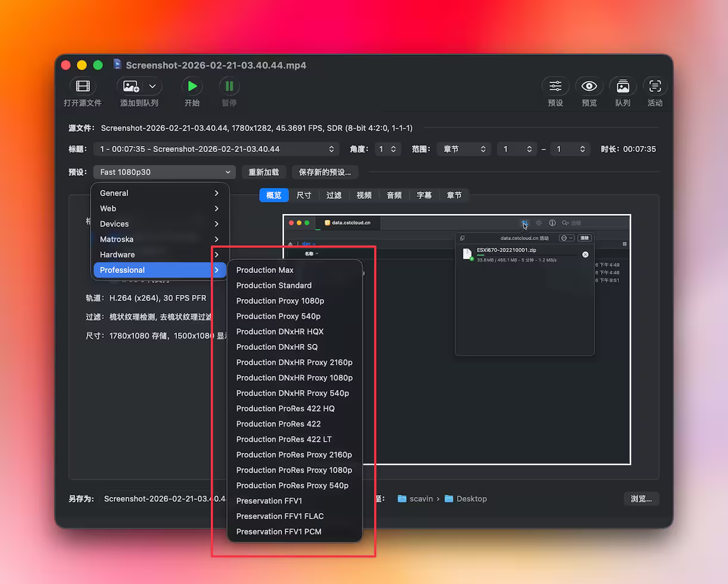Open the 范围 chapter range dropdown
Image resolution: width=728 pixels, height=584 pixels.
[x=464, y=149]
